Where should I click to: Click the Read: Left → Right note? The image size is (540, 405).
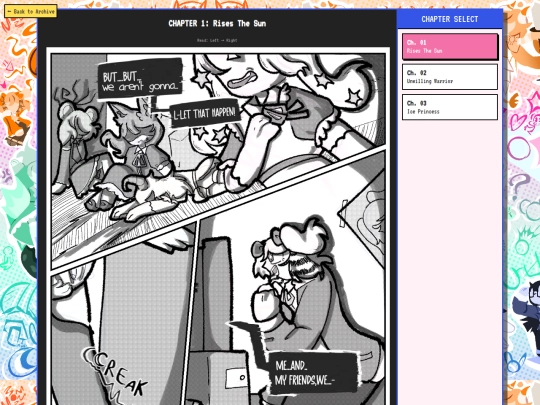[x=217, y=40]
